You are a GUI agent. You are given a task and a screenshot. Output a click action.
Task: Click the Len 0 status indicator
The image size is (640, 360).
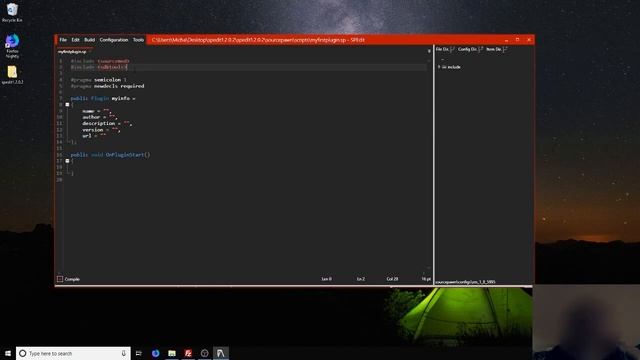327,279
